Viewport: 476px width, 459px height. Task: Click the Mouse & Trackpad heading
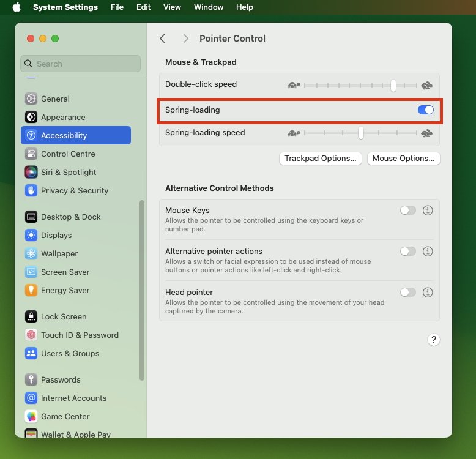tap(201, 62)
